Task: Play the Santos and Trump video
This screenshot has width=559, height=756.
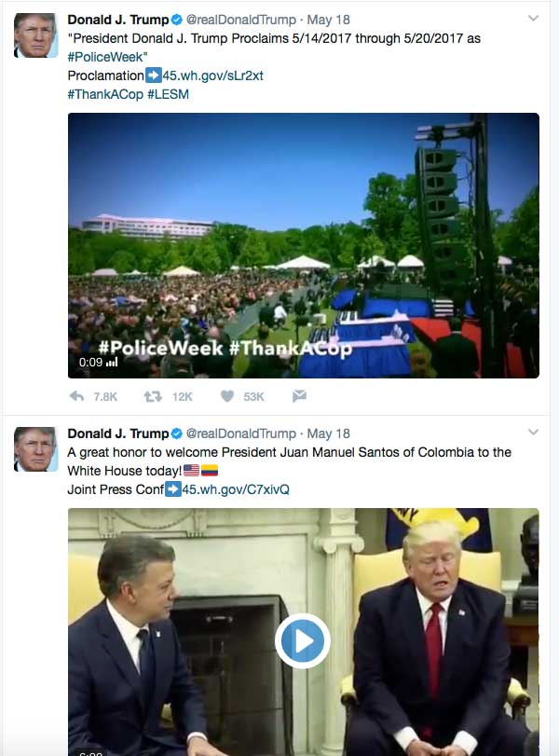Action: coord(303,640)
